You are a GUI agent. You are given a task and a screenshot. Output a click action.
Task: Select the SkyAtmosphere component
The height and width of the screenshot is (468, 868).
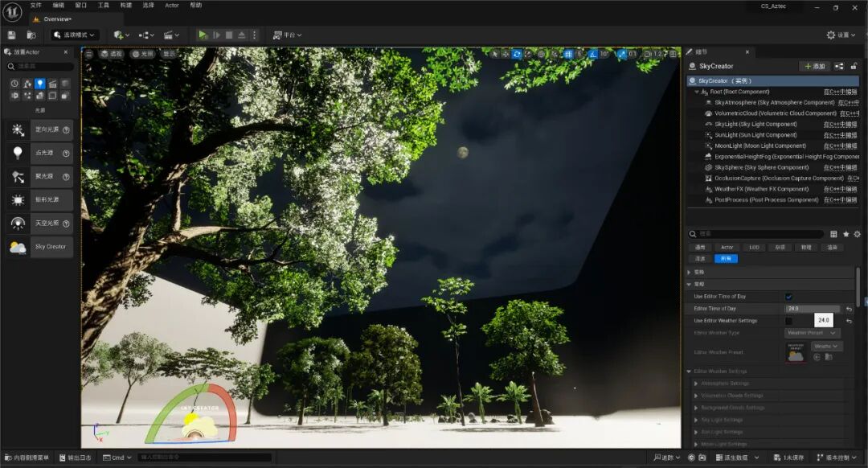coord(775,102)
